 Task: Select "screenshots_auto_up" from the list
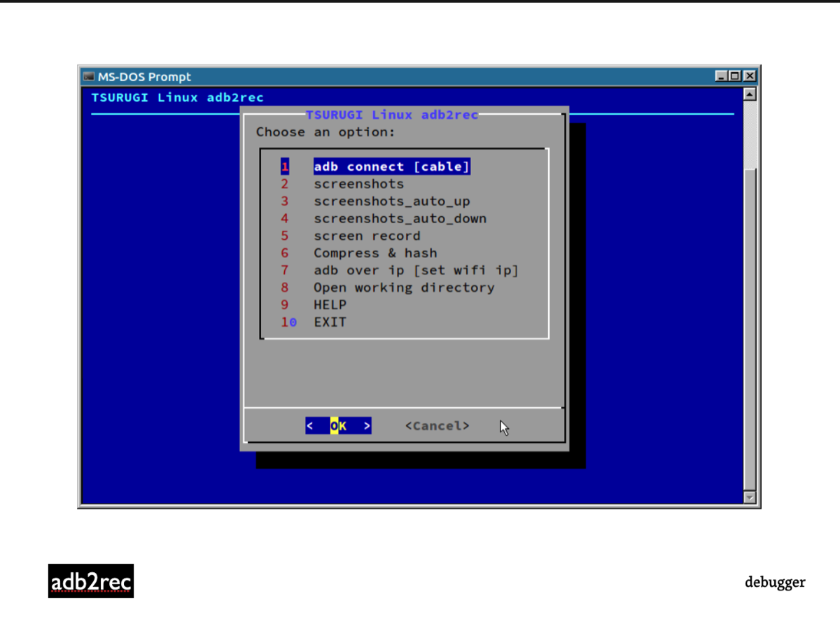click(x=391, y=201)
